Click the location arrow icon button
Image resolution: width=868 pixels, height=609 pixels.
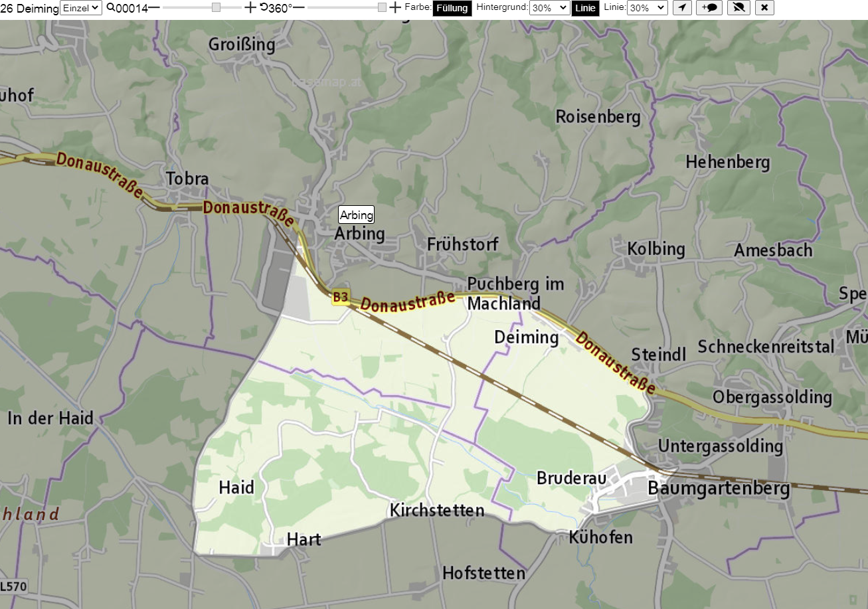tap(682, 8)
